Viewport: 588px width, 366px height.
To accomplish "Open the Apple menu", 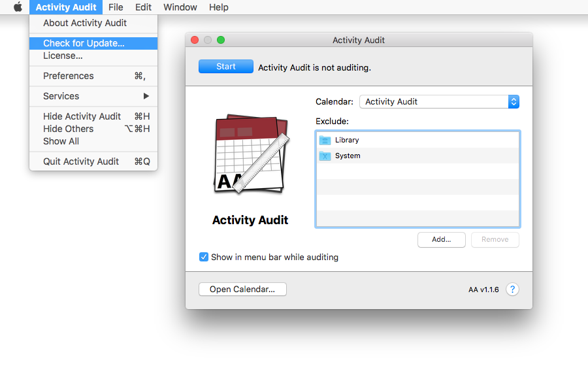I will pyautogui.click(x=18, y=7).
